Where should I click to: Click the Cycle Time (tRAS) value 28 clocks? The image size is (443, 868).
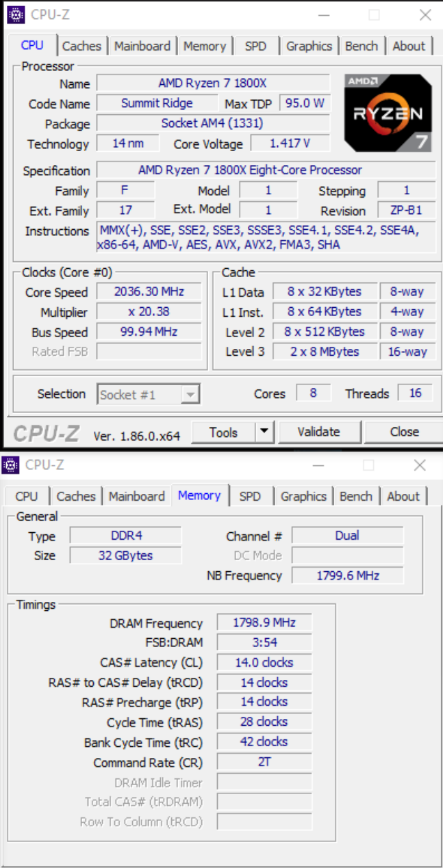(264, 722)
